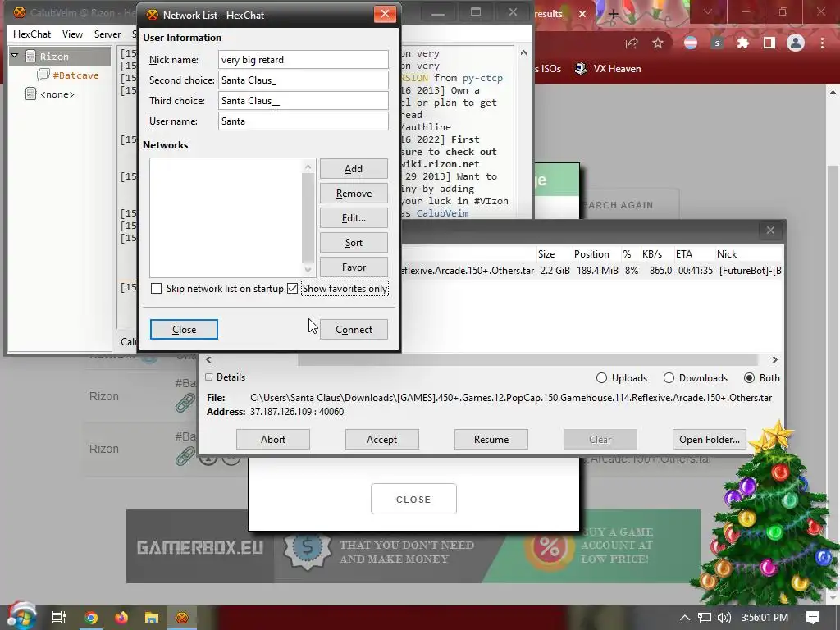Click the network tray icon

point(705,618)
